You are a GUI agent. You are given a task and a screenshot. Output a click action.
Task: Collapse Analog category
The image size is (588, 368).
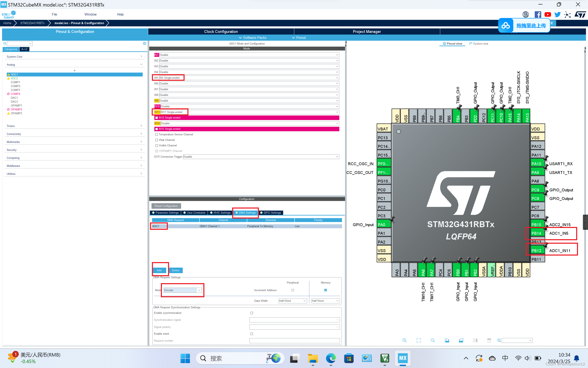pos(75,65)
